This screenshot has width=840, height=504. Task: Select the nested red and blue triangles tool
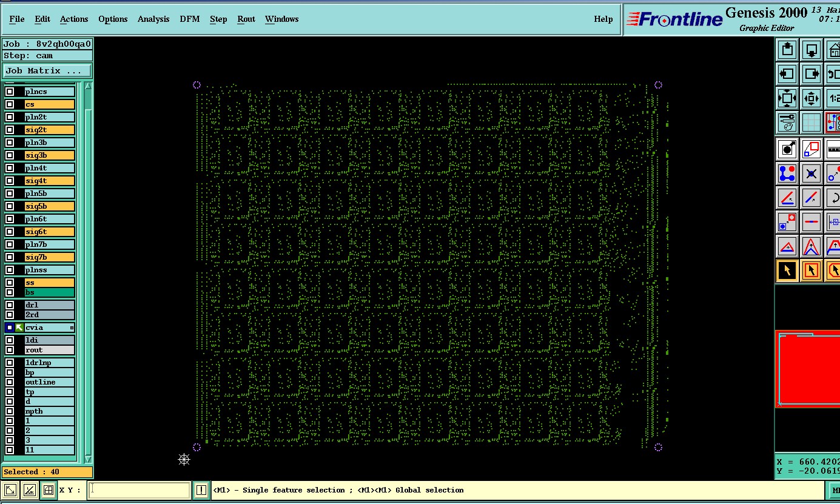(811, 246)
